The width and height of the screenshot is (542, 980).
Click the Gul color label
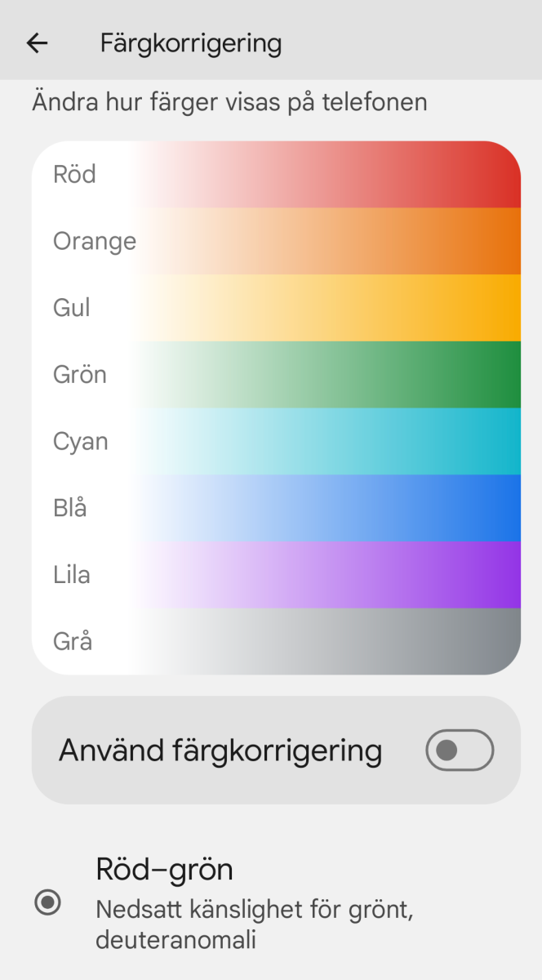[x=72, y=308]
